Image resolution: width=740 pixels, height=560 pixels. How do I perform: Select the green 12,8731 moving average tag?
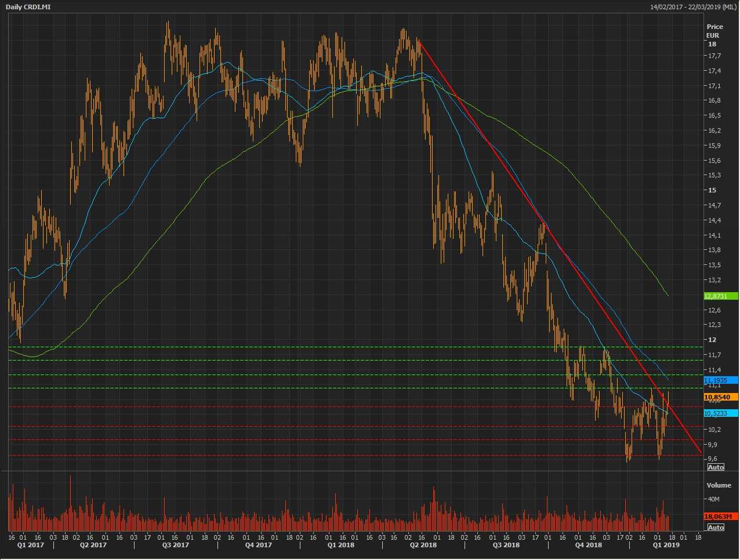pyautogui.click(x=715, y=296)
